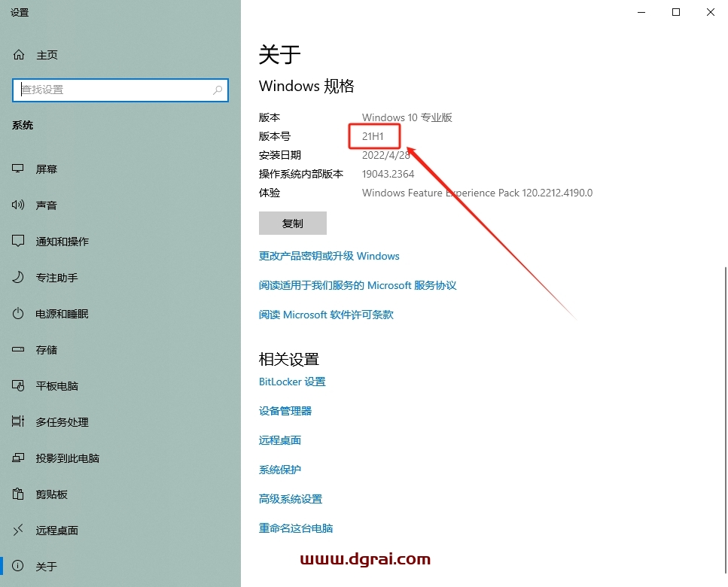Image resolution: width=728 pixels, height=587 pixels.
Task: Click the multitasking icon beside 多任务处理
Action: (x=17, y=421)
